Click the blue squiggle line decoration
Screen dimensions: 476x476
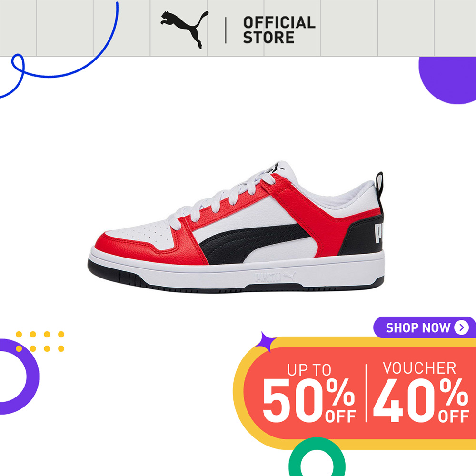[59, 50]
